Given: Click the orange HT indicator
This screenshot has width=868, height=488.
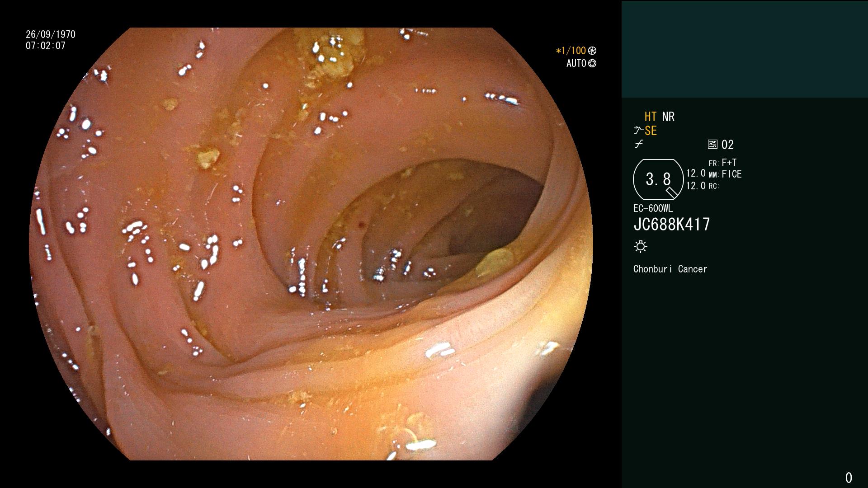Looking at the screenshot, I should point(651,117).
